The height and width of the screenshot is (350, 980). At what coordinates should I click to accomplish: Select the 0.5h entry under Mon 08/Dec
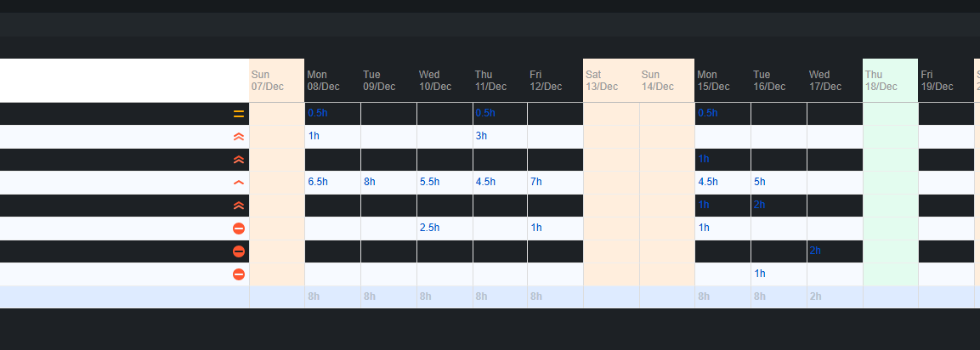(318, 113)
